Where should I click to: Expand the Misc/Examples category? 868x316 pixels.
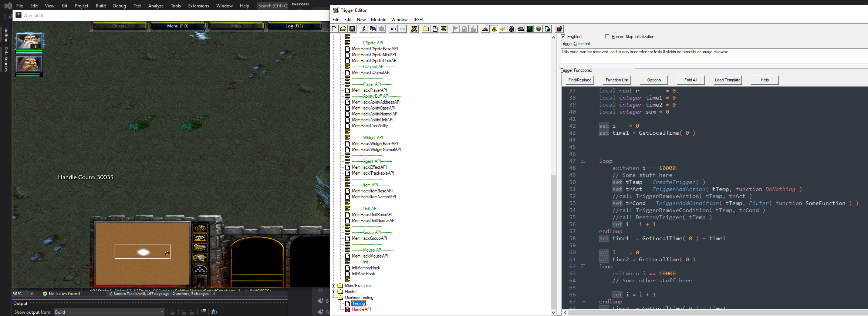[x=334, y=286]
